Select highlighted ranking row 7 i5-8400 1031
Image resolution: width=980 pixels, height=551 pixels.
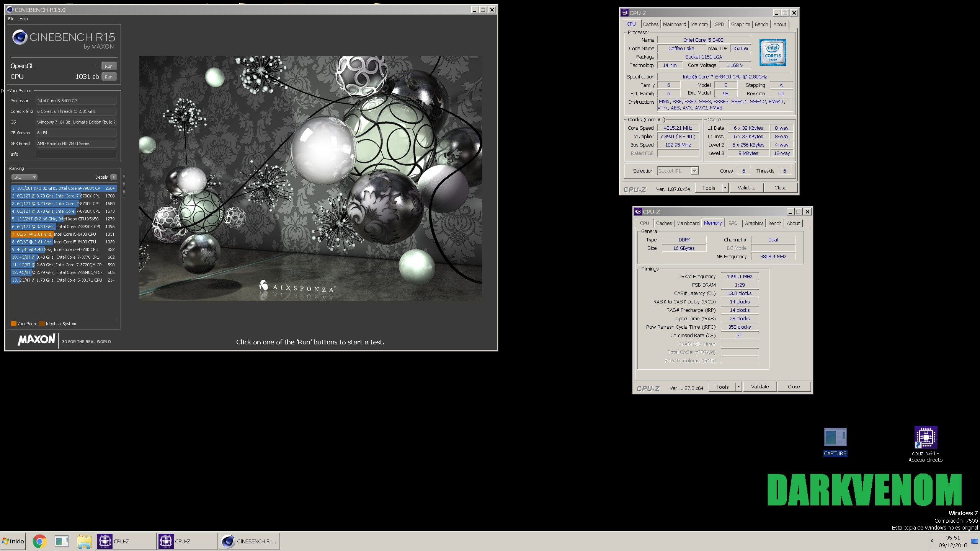63,234
